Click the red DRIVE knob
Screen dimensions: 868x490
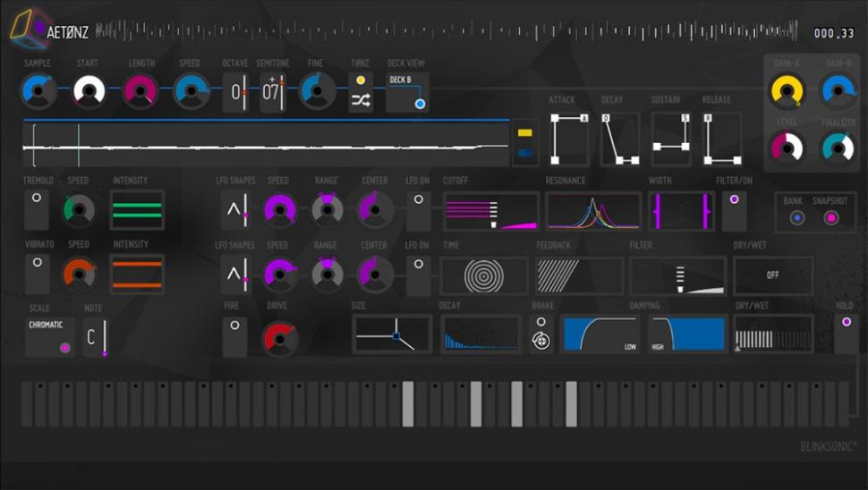tap(279, 339)
